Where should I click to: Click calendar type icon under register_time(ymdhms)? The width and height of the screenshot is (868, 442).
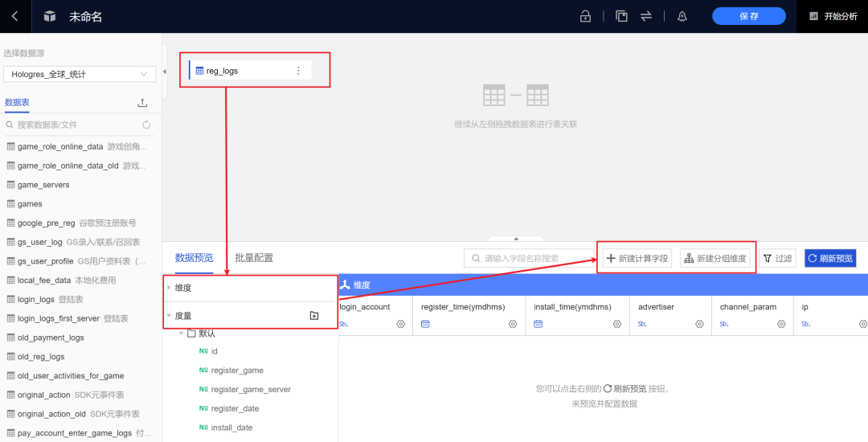425,324
